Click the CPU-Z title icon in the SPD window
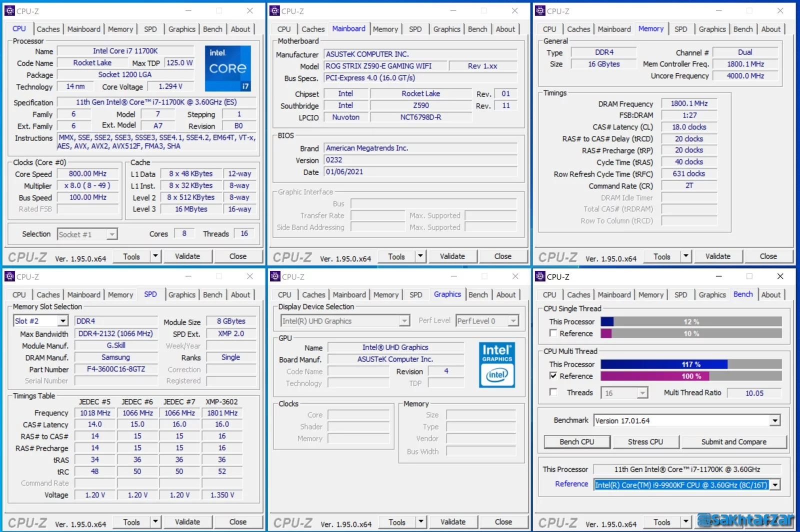This screenshot has width=800, height=532. click(9, 276)
